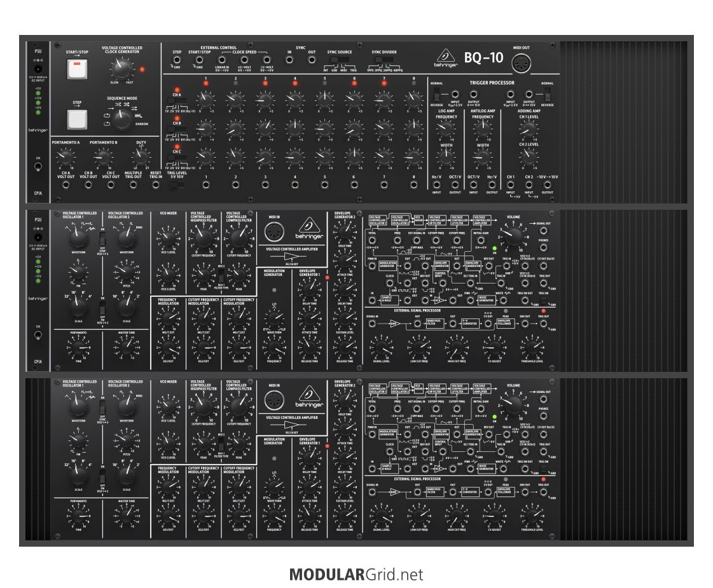Toggle the CH A voltage range switch
Screen dimensions: 713x588
click(177, 101)
